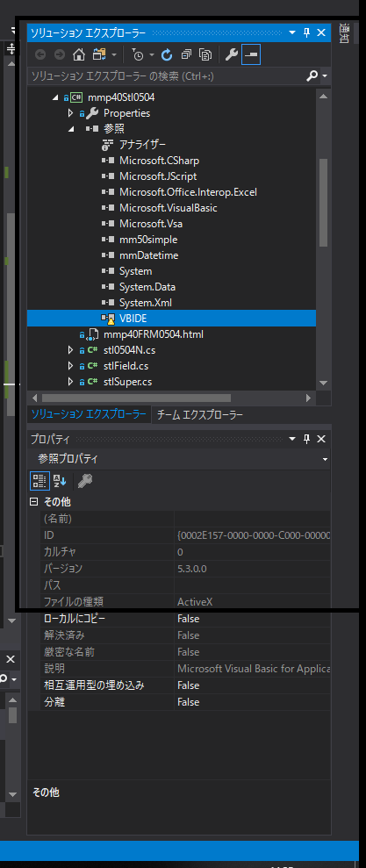Pin the Solution Explorer panel
366x868 pixels.
[306, 33]
